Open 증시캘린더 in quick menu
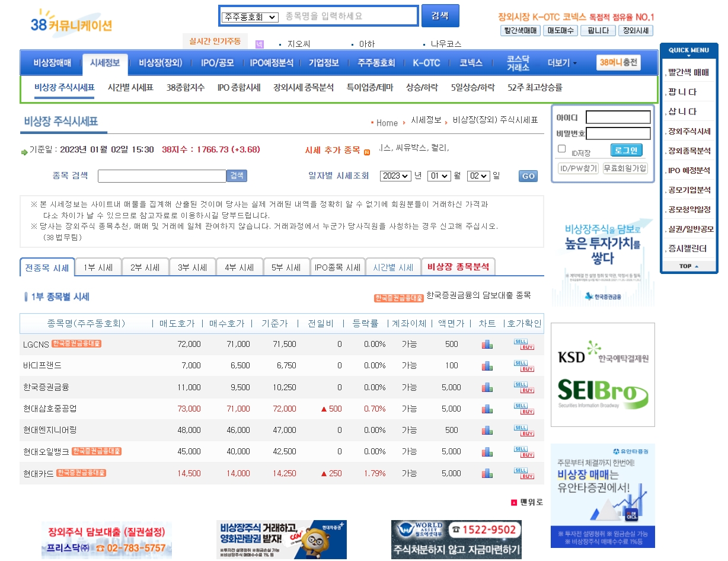The width and height of the screenshot is (728, 561). pos(687,248)
